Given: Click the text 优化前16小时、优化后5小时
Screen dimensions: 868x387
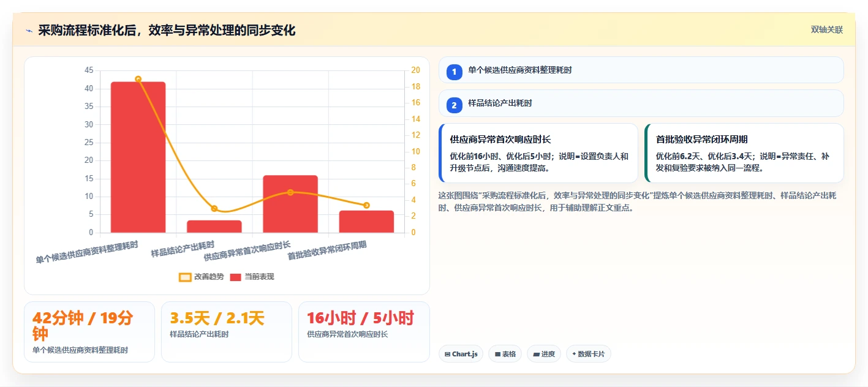Looking at the screenshot, I should tap(502, 156).
